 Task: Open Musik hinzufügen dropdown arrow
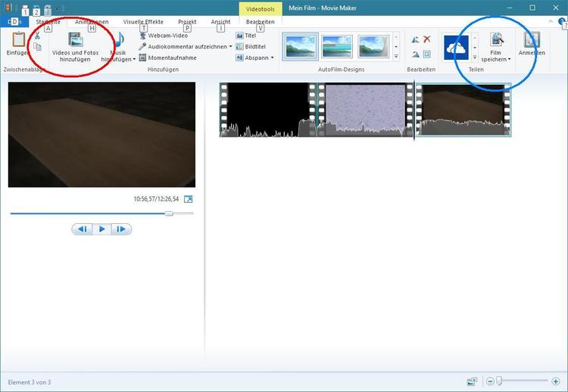[x=134, y=59]
